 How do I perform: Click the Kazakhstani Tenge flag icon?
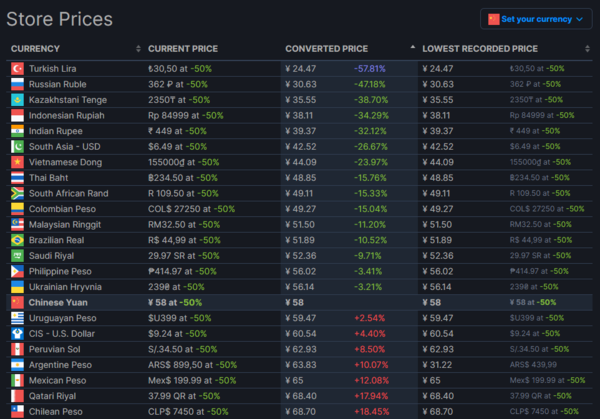coord(17,100)
